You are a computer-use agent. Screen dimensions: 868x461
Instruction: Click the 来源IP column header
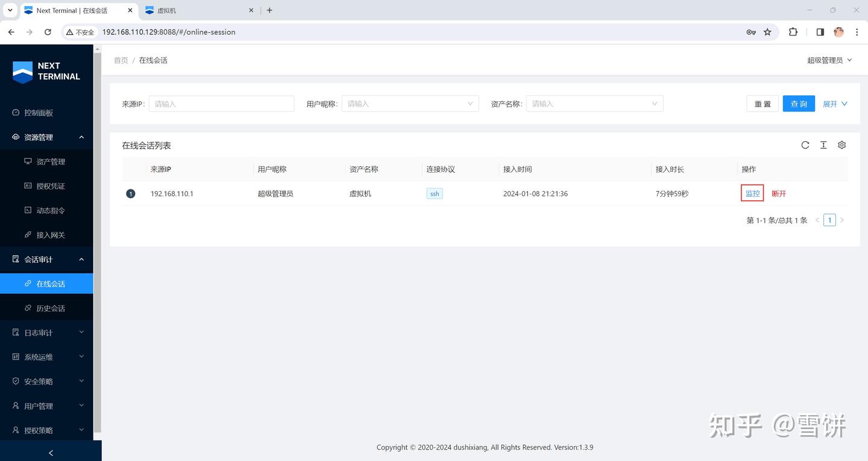(161, 170)
